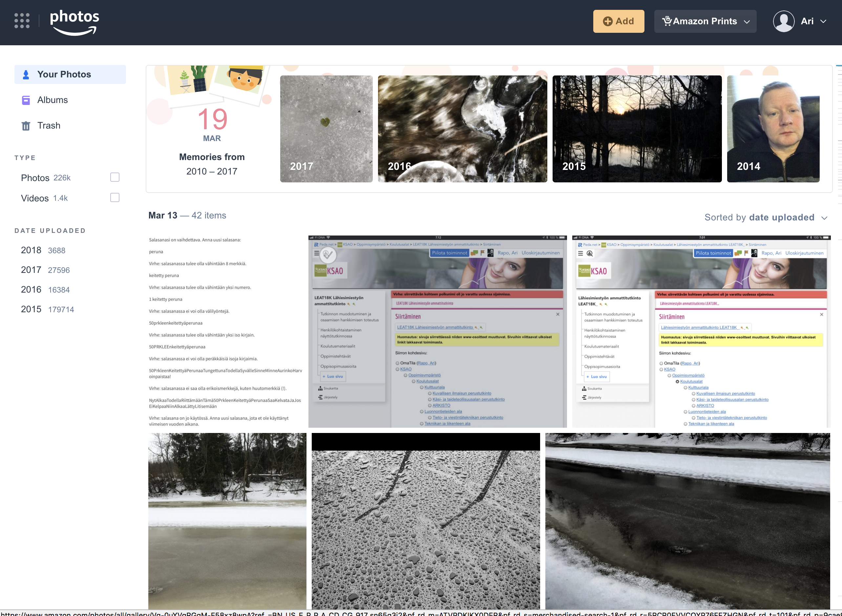Viewport: 842px width, 616px height.
Task: Filter by 2016 upload date
Action: (x=32, y=290)
